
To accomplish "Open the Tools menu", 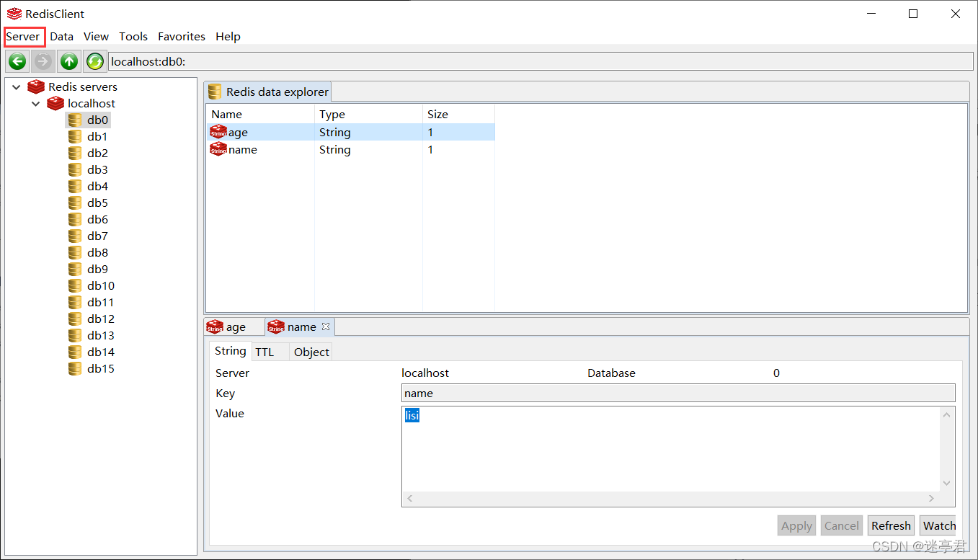I will pyautogui.click(x=133, y=36).
